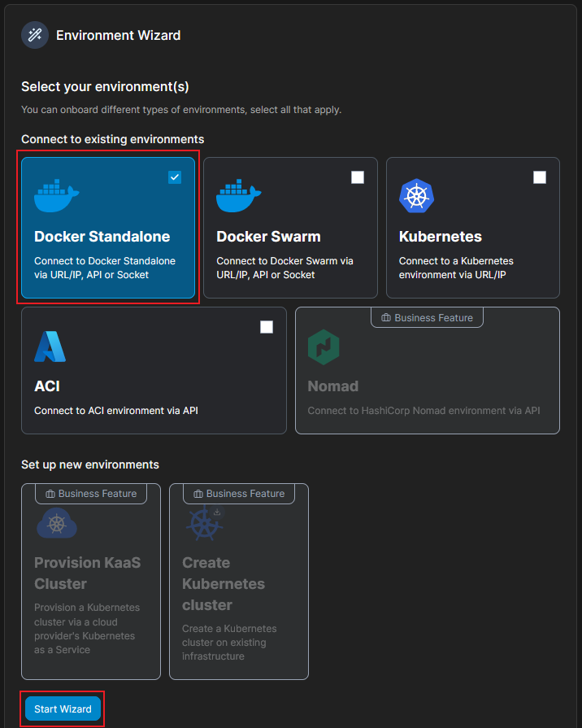Click the Kubernetes helm wheel icon

tap(417, 196)
